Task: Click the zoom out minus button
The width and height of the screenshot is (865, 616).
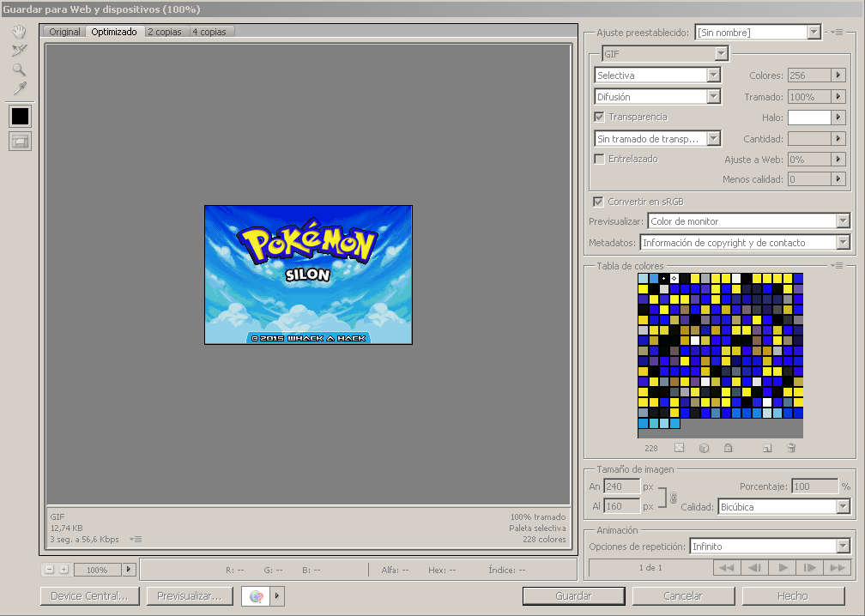Action: pyautogui.click(x=49, y=570)
